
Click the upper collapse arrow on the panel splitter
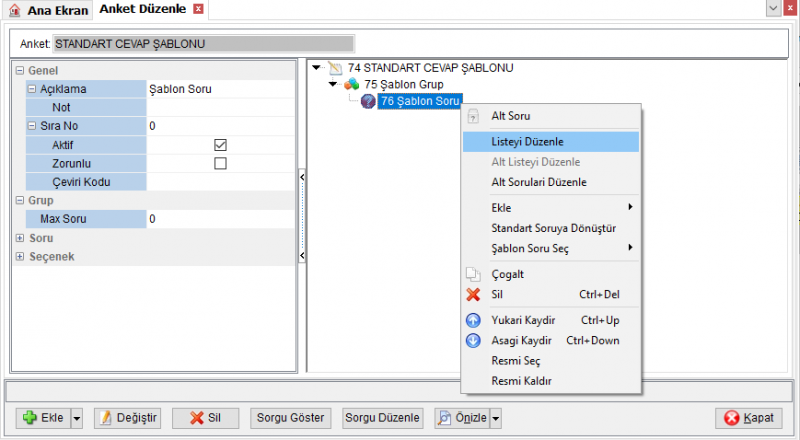(302, 177)
